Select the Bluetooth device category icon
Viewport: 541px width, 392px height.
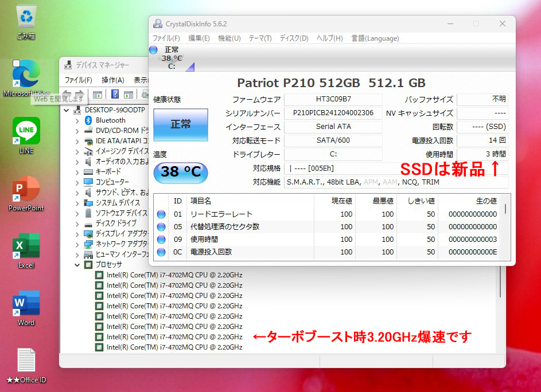click(88, 120)
